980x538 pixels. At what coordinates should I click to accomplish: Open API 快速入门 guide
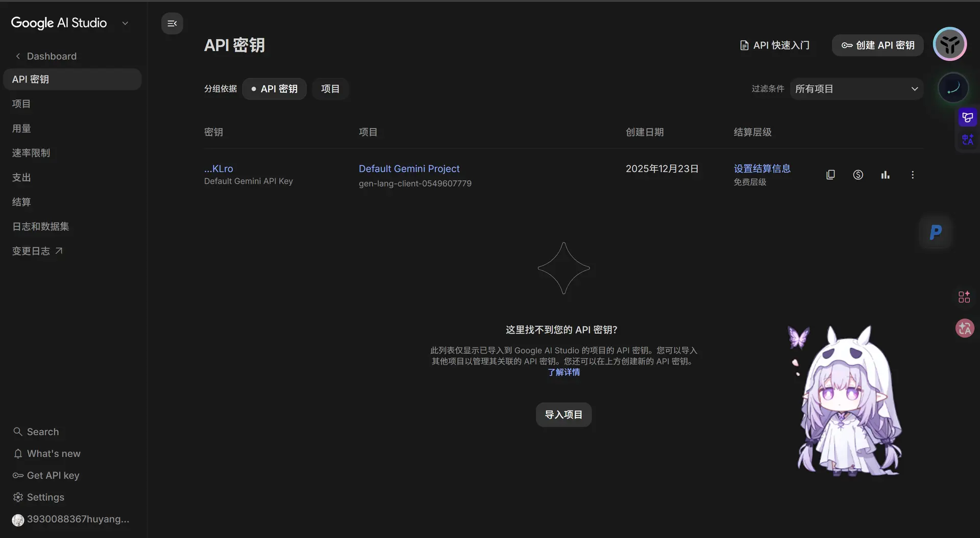[x=775, y=45]
